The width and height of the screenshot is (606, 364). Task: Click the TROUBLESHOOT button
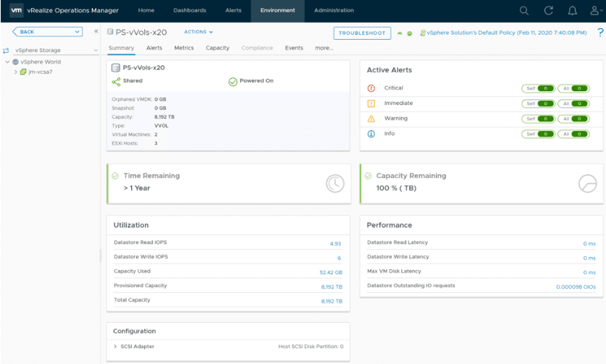(362, 33)
